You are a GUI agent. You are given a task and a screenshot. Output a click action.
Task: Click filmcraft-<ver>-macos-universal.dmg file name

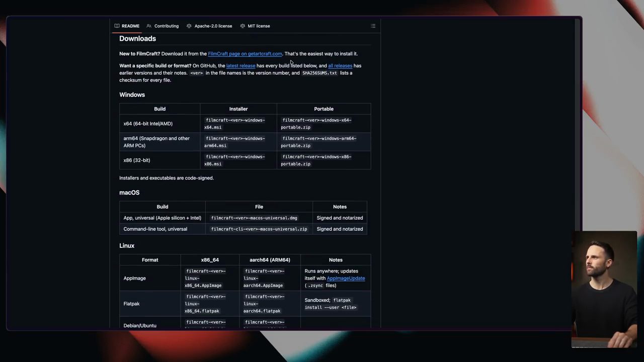point(254,218)
